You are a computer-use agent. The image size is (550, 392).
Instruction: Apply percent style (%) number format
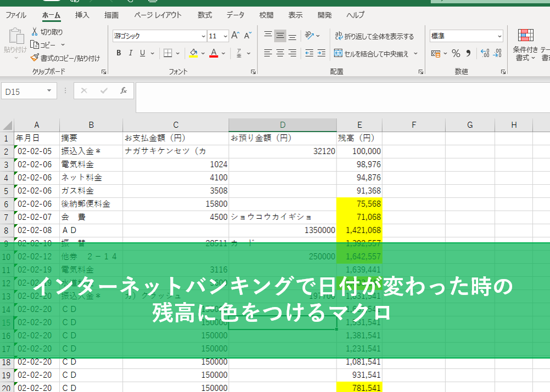(456, 53)
